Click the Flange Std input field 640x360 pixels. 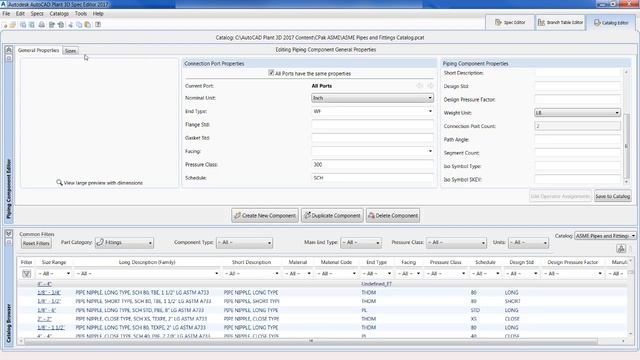(x=372, y=124)
